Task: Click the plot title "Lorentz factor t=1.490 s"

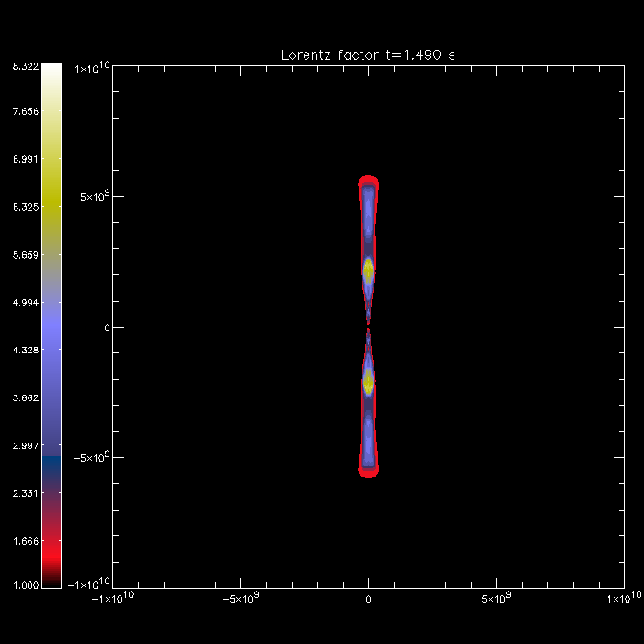Action: pos(368,54)
